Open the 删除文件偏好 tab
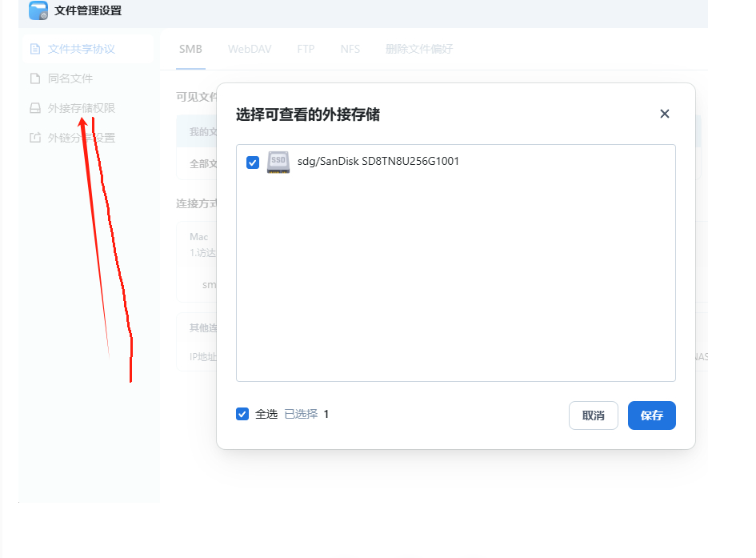756x558 pixels. [419, 49]
